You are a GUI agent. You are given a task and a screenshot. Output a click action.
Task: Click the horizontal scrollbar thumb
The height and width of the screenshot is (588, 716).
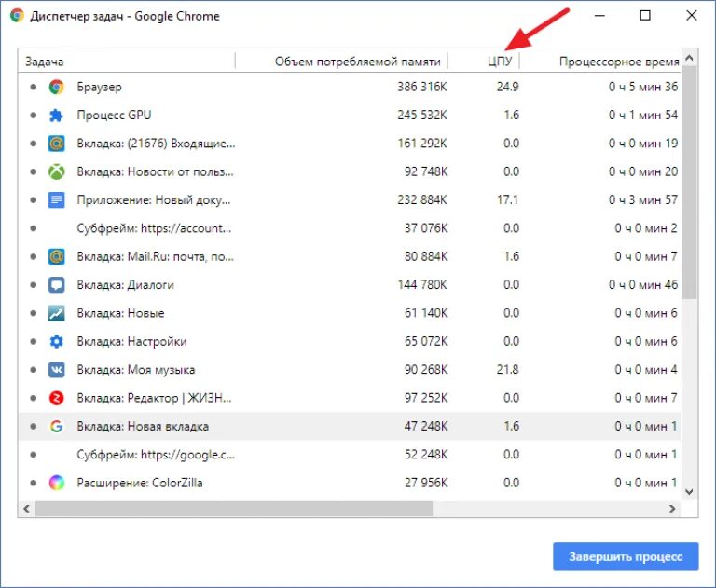[x=234, y=509]
